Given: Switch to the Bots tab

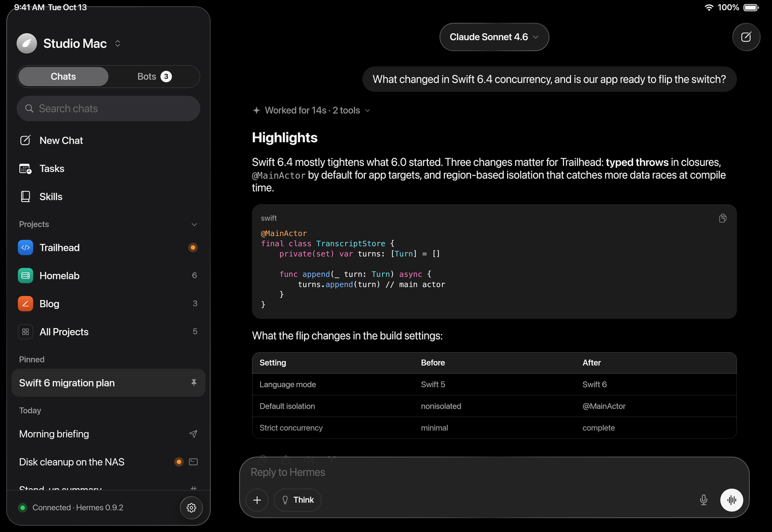Looking at the screenshot, I should tap(154, 77).
